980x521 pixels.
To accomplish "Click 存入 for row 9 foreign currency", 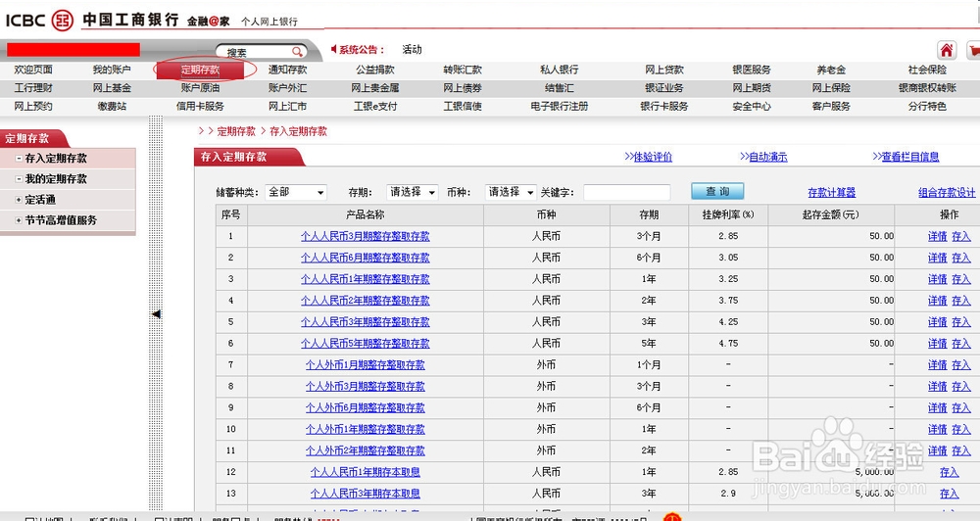I will [961, 407].
